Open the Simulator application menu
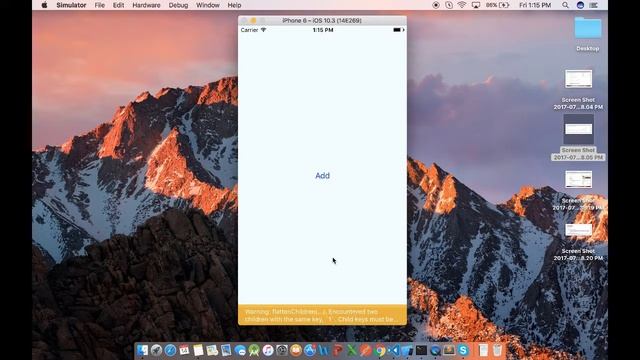The image size is (640, 360). click(71, 5)
